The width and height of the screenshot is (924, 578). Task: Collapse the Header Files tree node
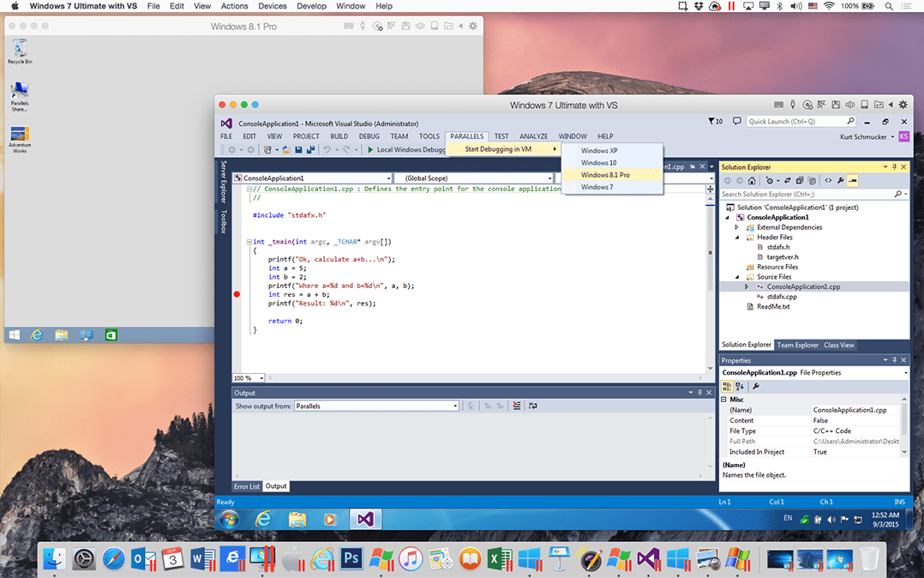(x=736, y=237)
